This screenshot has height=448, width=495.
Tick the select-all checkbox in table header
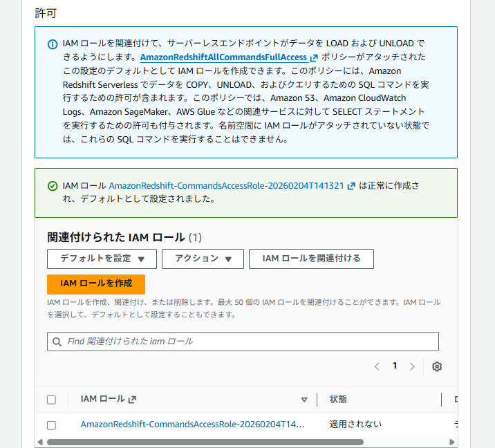(51, 400)
